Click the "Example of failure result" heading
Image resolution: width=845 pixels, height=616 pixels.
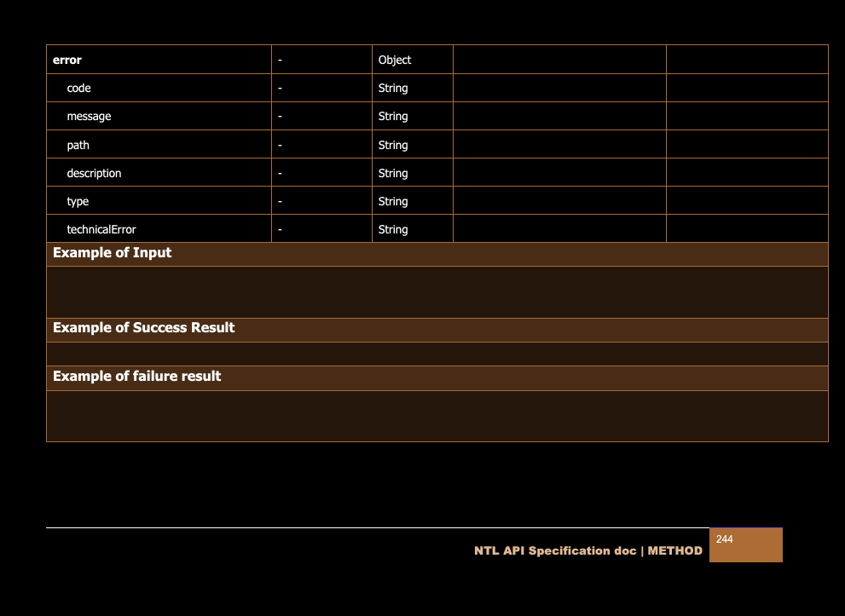[x=136, y=377]
